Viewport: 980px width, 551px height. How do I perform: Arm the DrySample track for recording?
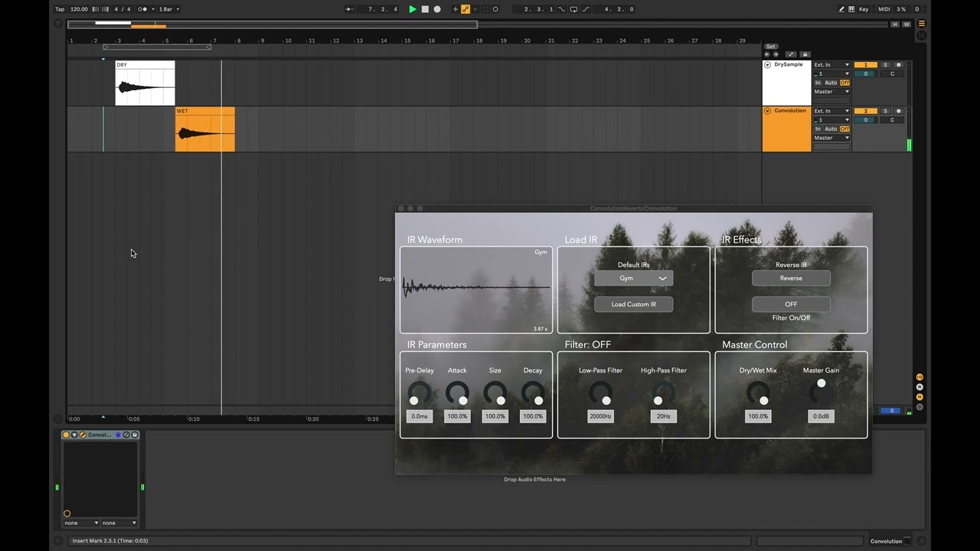click(x=899, y=64)
